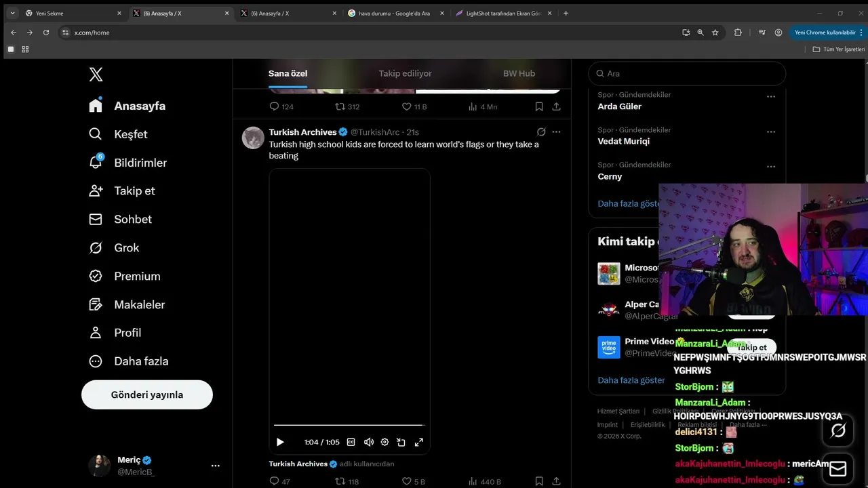The width and height of the screenshot is (868, 488).
Task: Open Takip et in sidebar
Action: pos(122,191)
